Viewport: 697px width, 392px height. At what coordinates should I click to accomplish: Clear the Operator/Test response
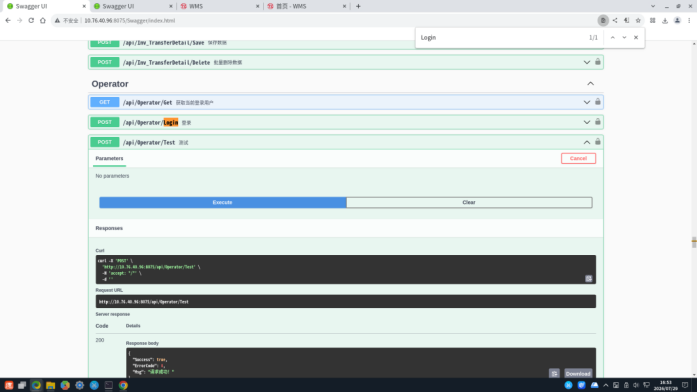469,202
